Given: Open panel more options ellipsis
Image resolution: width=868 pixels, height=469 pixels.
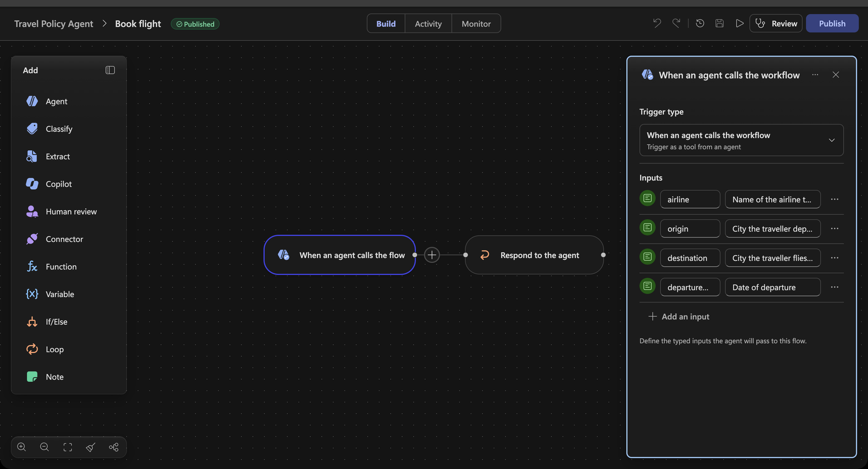Looking at the screenshot, I should click(815, 75).
